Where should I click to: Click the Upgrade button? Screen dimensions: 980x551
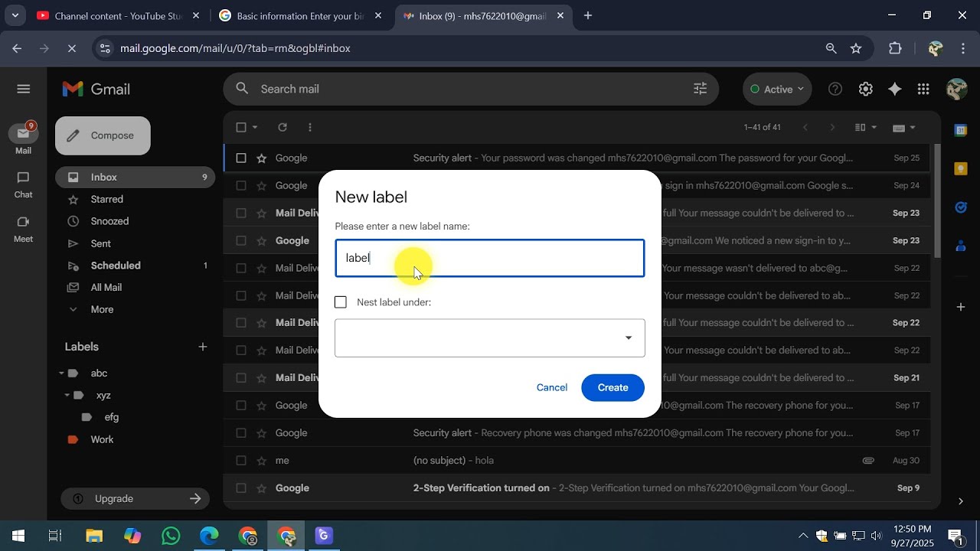pos(134,499)
